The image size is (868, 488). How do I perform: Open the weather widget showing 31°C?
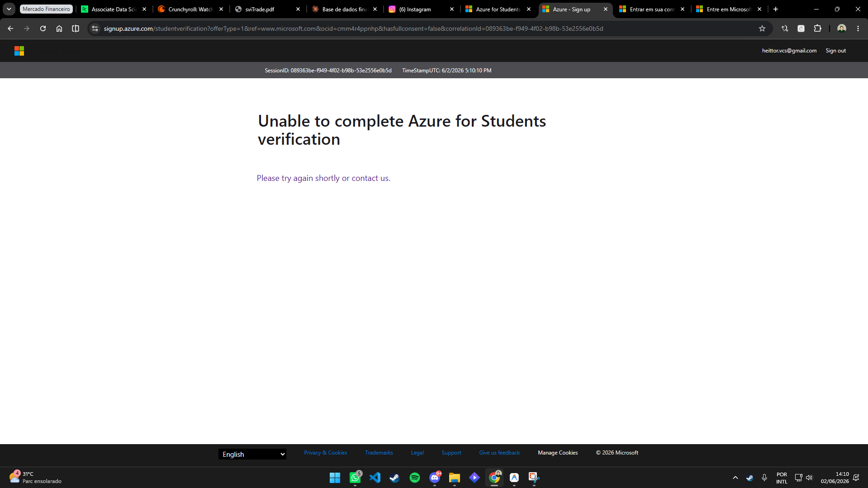click(35, 478)
